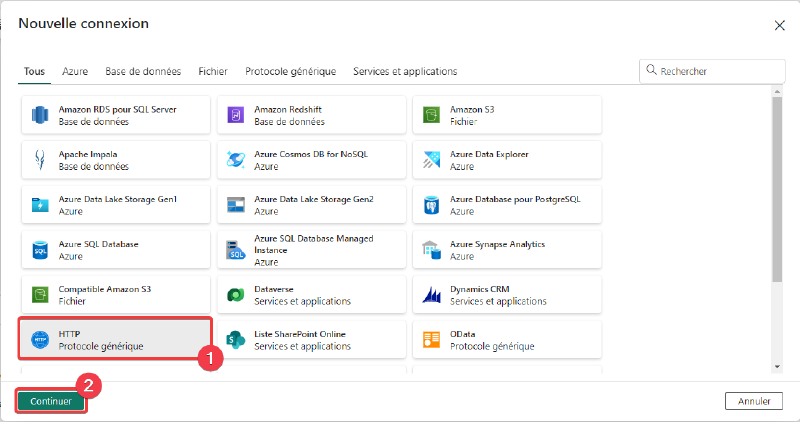Screen dimensions: 800x422
Task: Select the Azure Data Lake Storage Gen2 icon
Action: (x=236, y=205)
